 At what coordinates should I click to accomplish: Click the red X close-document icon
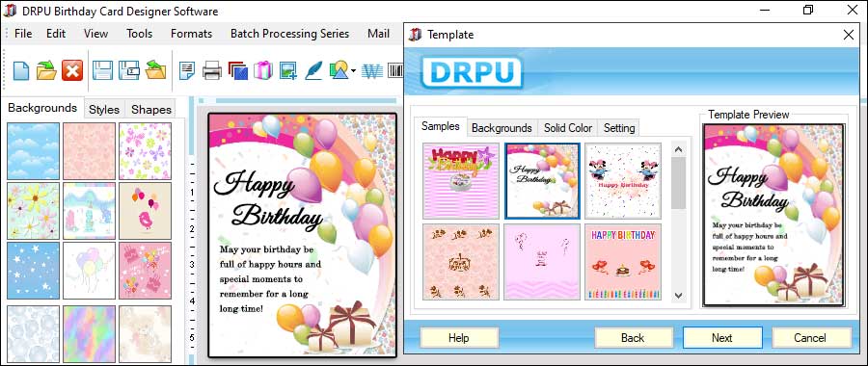[72, 70]
